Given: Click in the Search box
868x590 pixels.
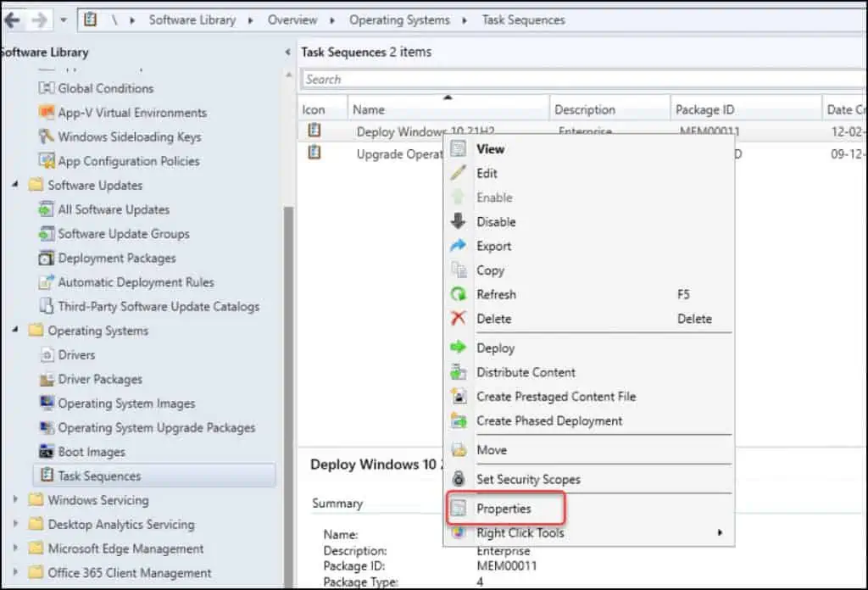Looking at the screenshot, I should point(584,79).
